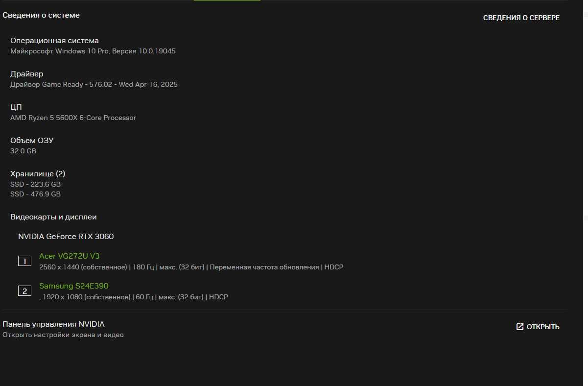Click the NVIDIA GeForce RTX 3060 text

(66, 237)
